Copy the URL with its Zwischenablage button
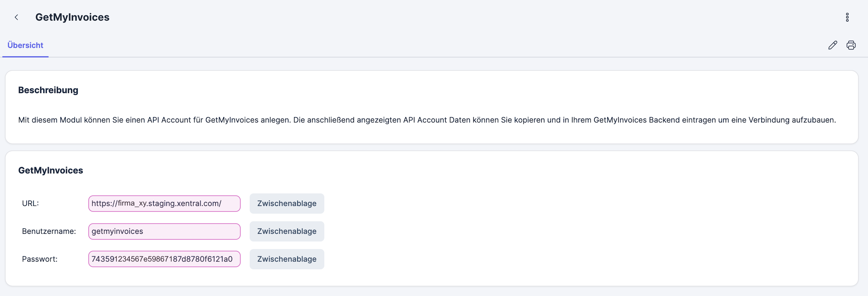 click(x=287, y=203)
